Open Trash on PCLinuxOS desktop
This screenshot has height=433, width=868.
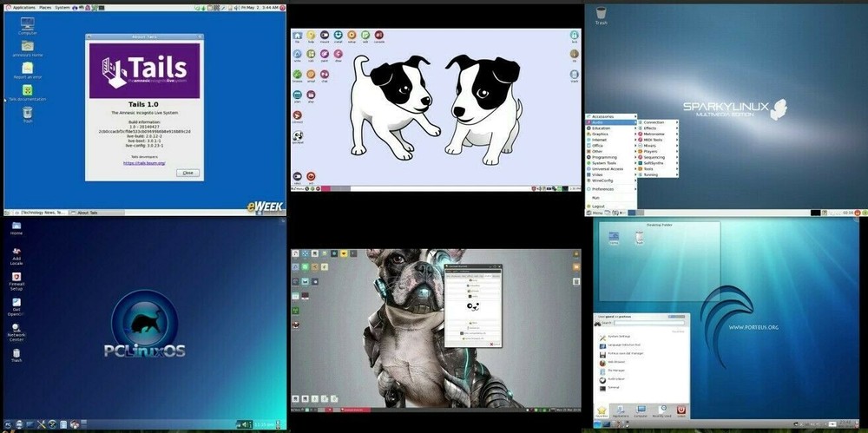coord(16,355)
